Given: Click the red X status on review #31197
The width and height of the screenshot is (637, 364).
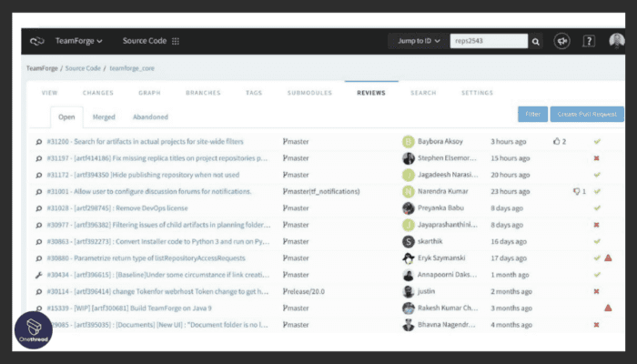Looking at the screenshot, I should tap(597, 158).
